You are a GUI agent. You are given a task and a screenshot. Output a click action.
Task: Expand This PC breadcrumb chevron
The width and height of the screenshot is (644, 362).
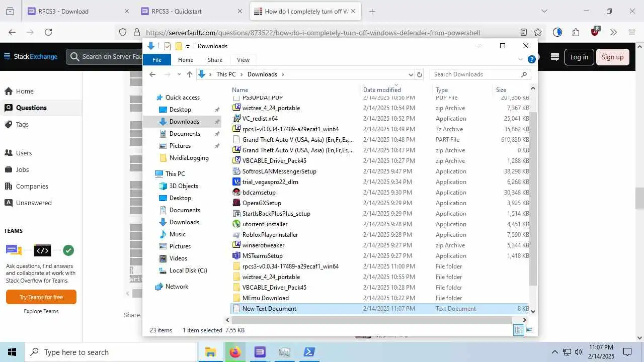pos(242,74)
